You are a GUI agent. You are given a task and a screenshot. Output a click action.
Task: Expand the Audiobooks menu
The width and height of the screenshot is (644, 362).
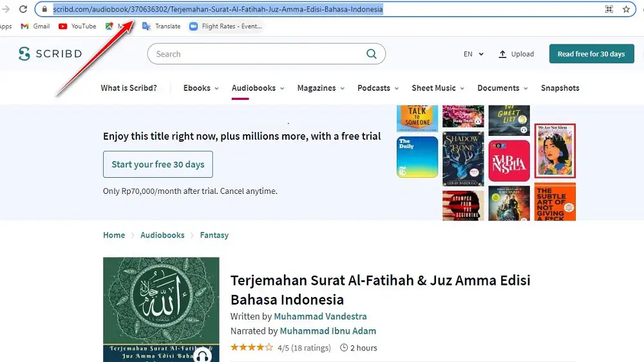258,88
